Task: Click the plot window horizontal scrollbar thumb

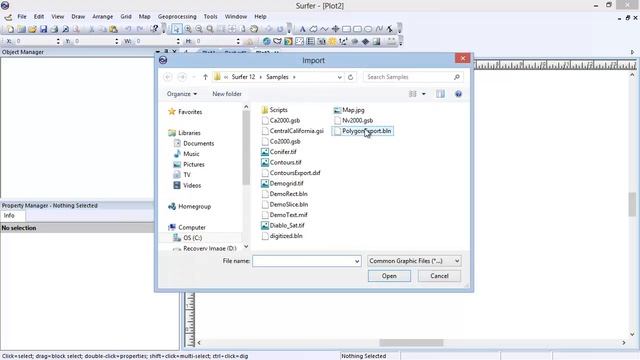Action: coord(411,343)
